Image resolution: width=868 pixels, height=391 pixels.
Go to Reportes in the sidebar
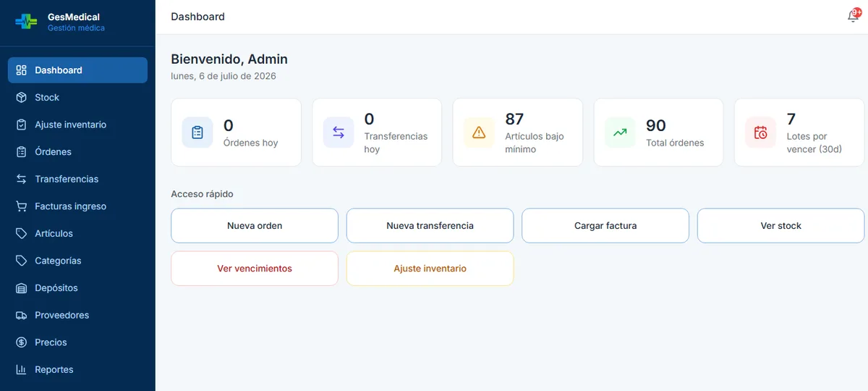pos(77,369)
